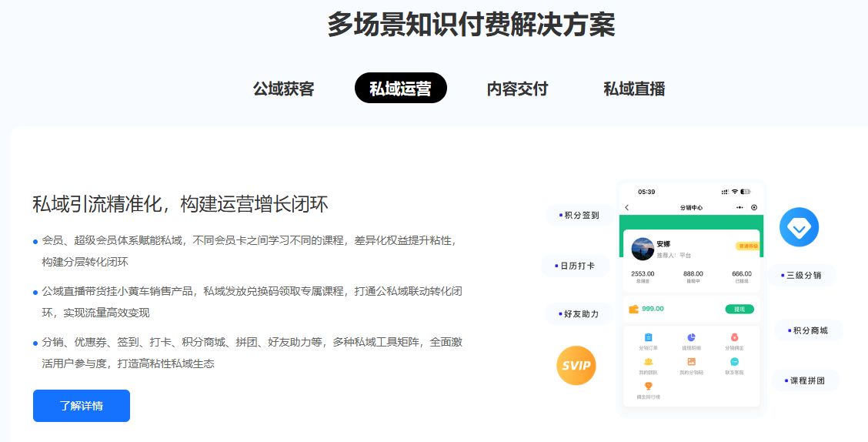Open the 佣金排行榜 trophy icon
Screen dimensions: 868x442
649,387
